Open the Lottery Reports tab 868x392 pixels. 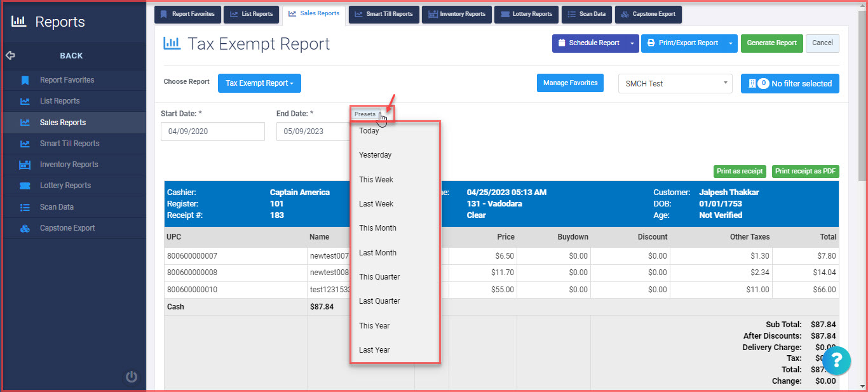tap(527, 14)
